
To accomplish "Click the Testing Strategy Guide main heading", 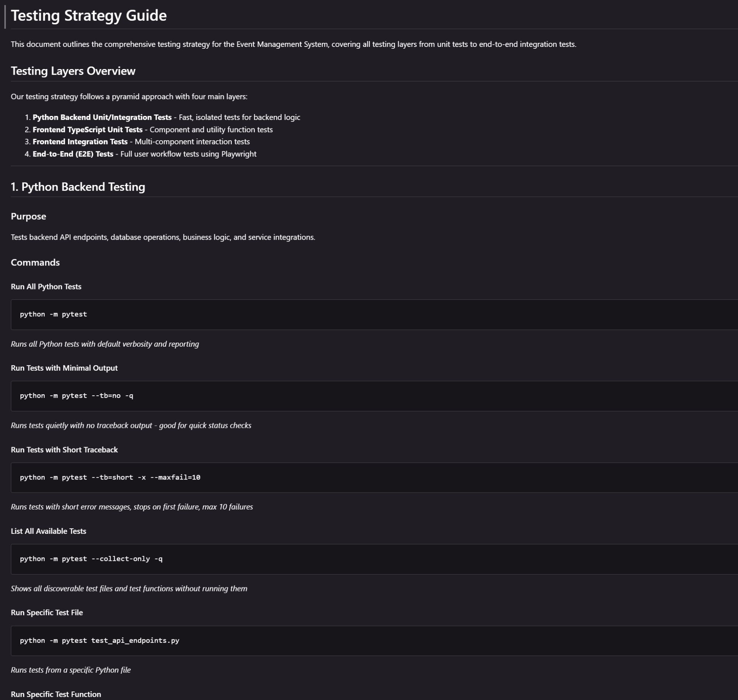I will pyautogui.click(x=89, y=16).
